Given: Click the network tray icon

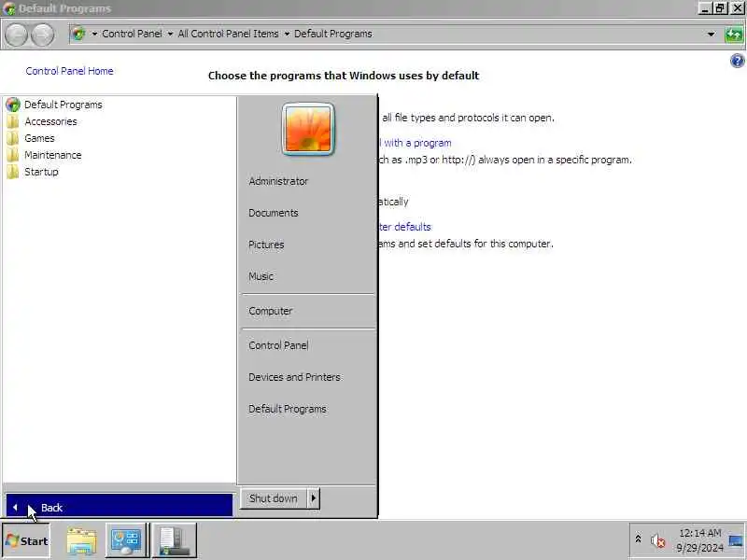Looking at the screenshot, I should click(736, 540).
